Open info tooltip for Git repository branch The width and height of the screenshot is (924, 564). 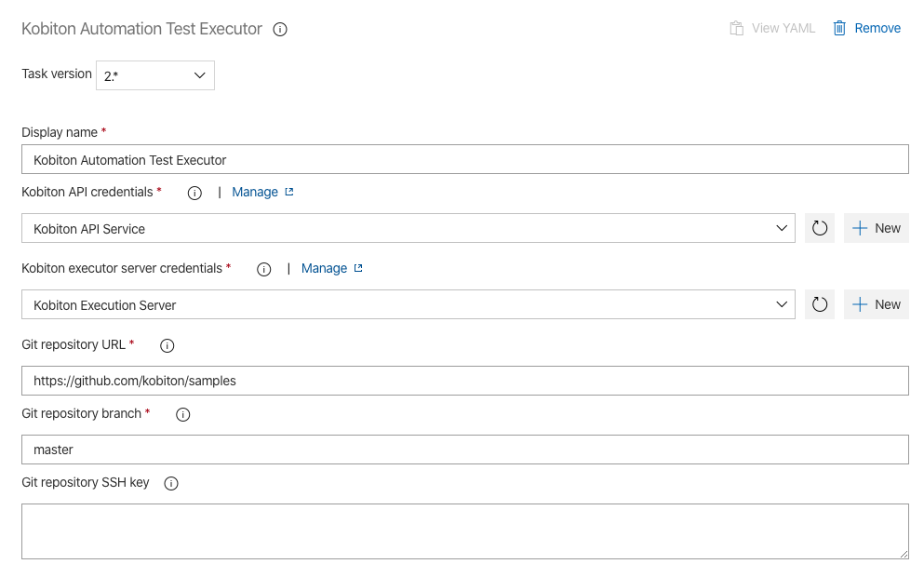pos(183,415)
